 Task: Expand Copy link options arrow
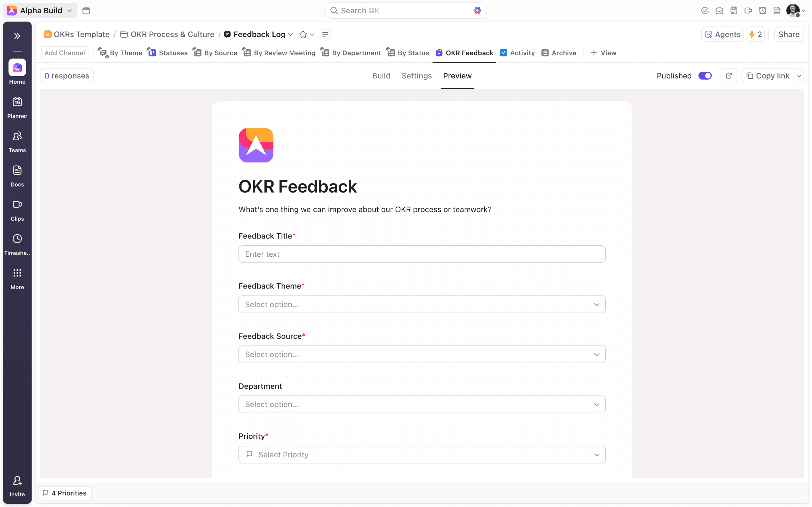[x=799, y=76]
